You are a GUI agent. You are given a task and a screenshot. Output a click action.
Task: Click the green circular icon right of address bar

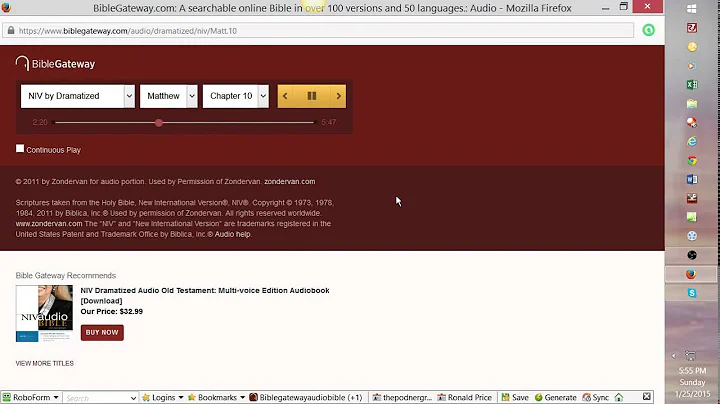point(648,30)
